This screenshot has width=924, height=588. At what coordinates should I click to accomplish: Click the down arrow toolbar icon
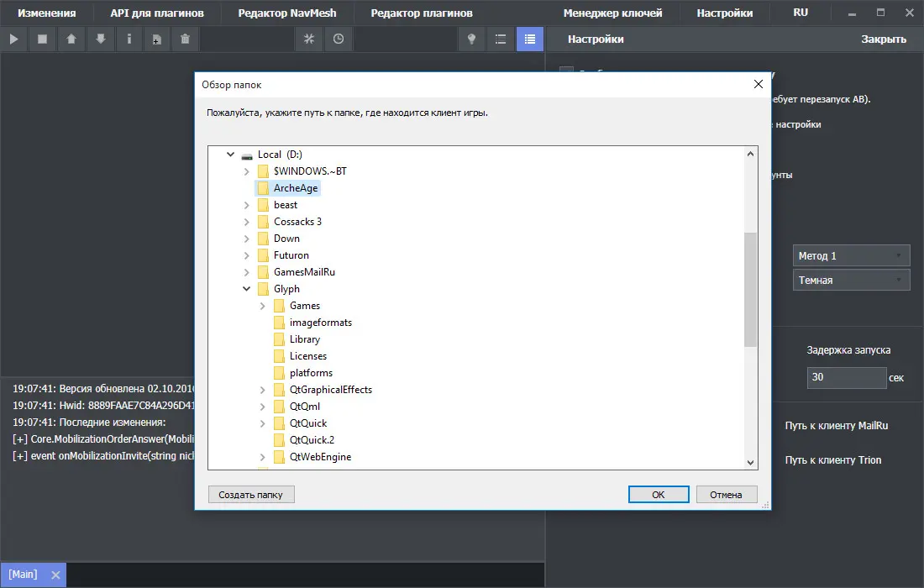100,39
